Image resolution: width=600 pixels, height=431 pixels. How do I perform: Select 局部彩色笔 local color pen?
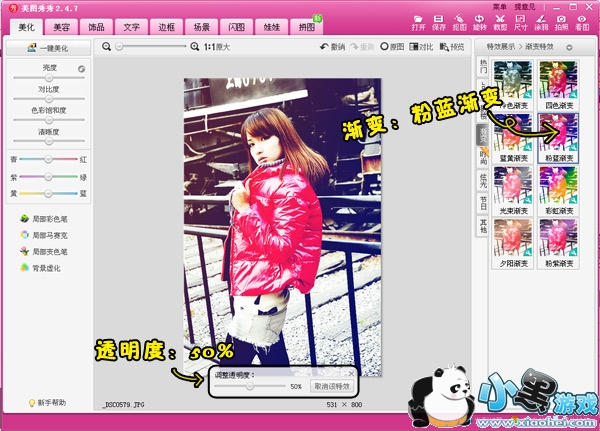tap(44, 219)
